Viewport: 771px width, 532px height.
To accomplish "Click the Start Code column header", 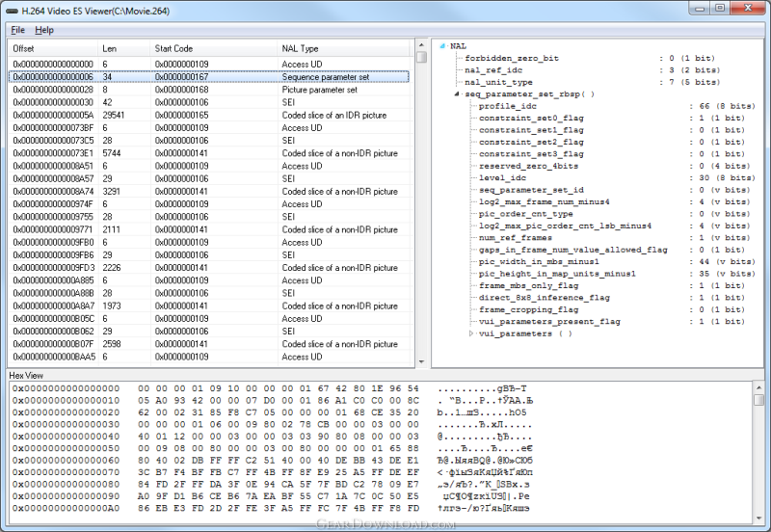I will 213,48.
